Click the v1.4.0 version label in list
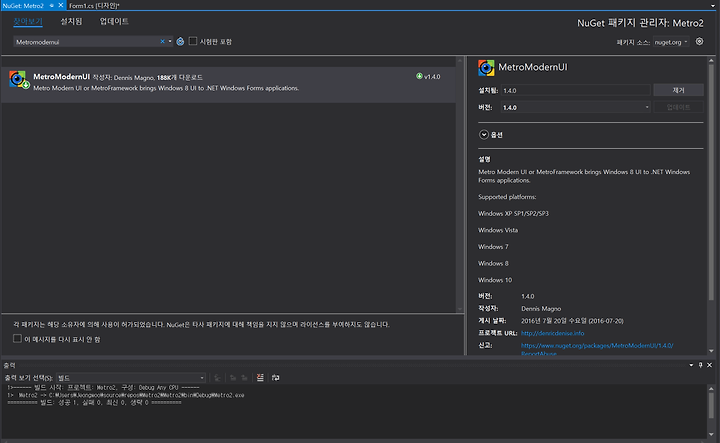Image resolution: width=720 pixels, height=443 pixels. click(432, 77)
